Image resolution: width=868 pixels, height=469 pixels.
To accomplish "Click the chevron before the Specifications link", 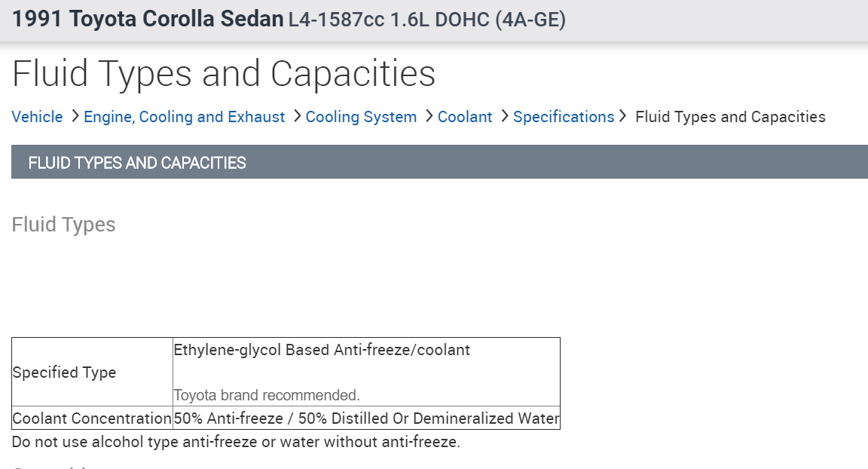I will 505,116.
